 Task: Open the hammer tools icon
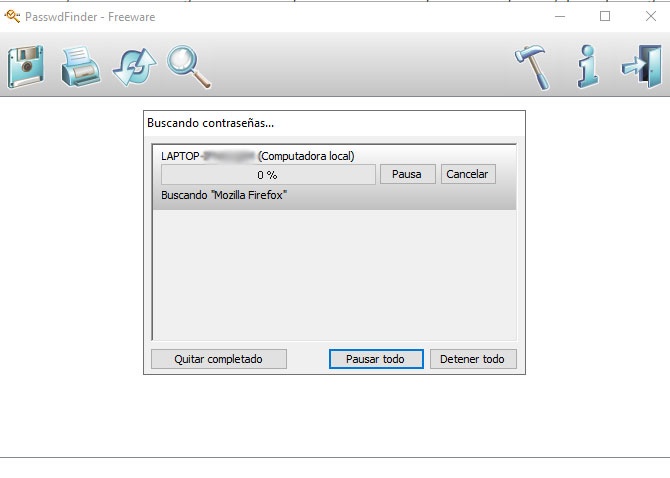coord(532,67)
